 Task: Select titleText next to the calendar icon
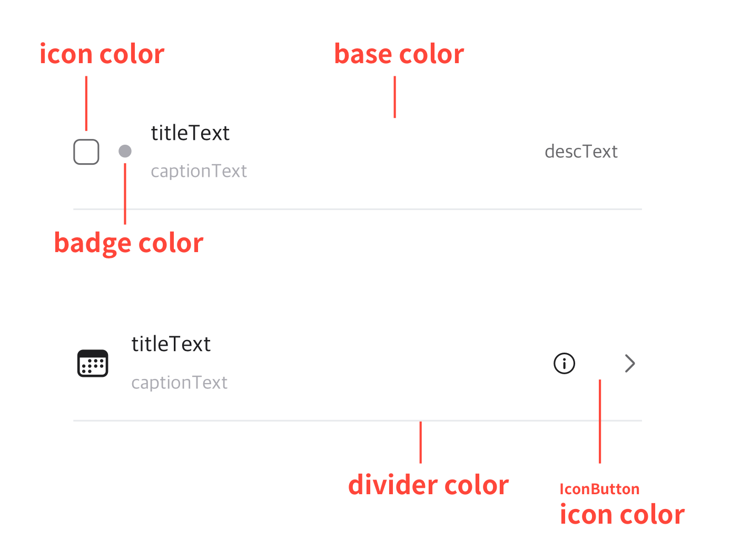171,344
